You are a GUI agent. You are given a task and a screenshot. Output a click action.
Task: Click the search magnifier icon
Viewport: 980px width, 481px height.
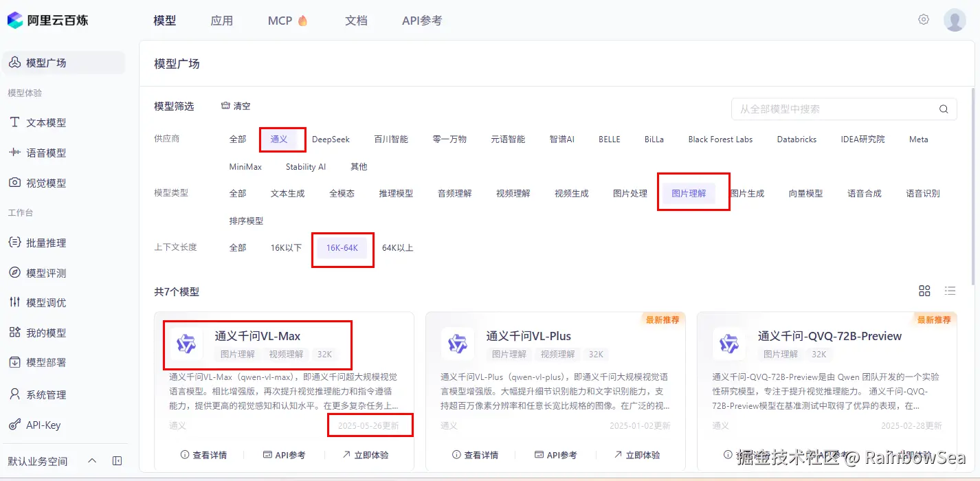point(944,109)
